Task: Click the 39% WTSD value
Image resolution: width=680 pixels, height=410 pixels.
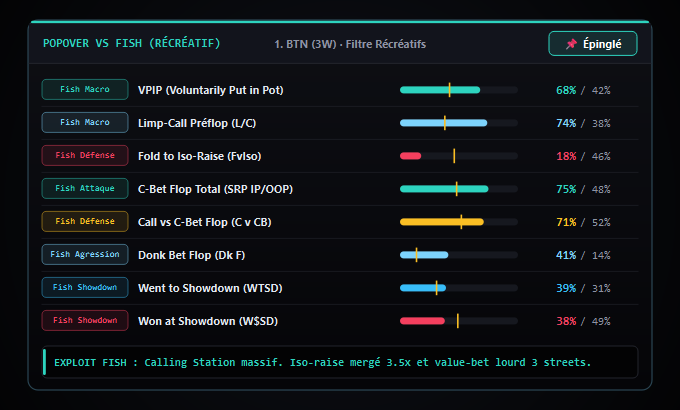Action: (x=566, y=288)
